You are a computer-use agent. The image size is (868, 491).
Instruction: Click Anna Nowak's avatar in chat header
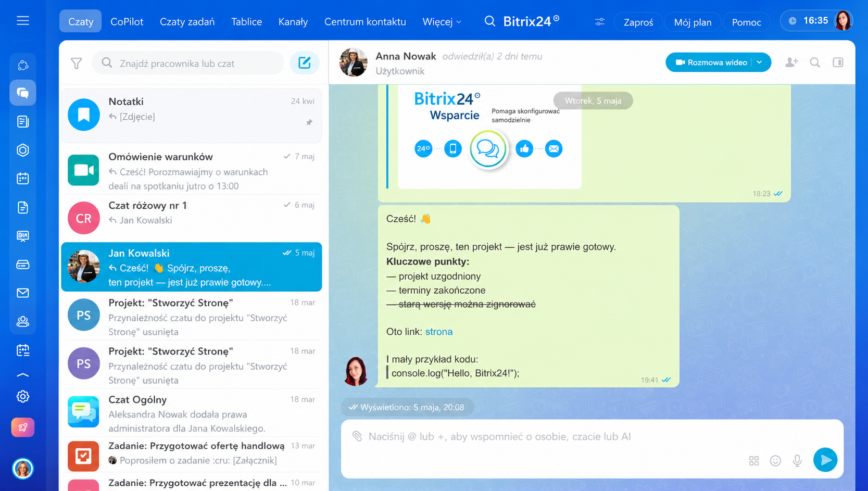coord(354,62)
